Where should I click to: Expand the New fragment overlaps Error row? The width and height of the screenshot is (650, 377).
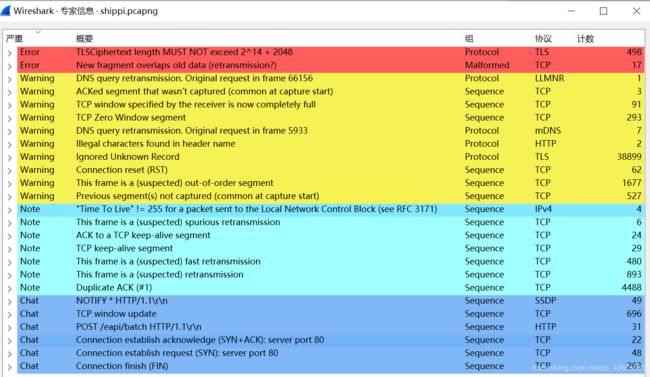click(x=10, y=66)
